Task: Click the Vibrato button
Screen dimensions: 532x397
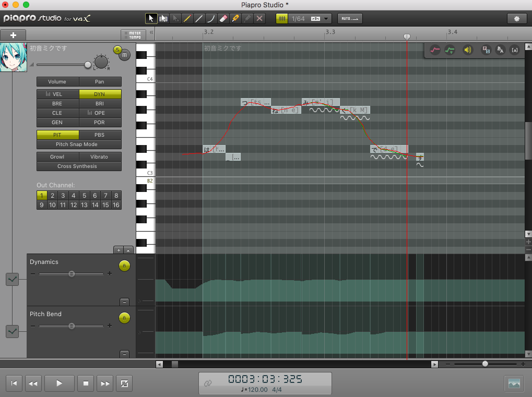Action: coord(100,157)
